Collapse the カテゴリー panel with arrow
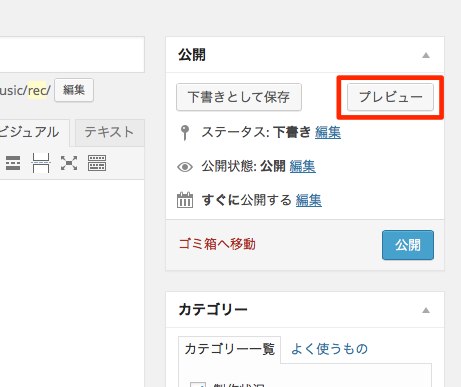This screenshot has width=461, height=387. pos(426,310)
